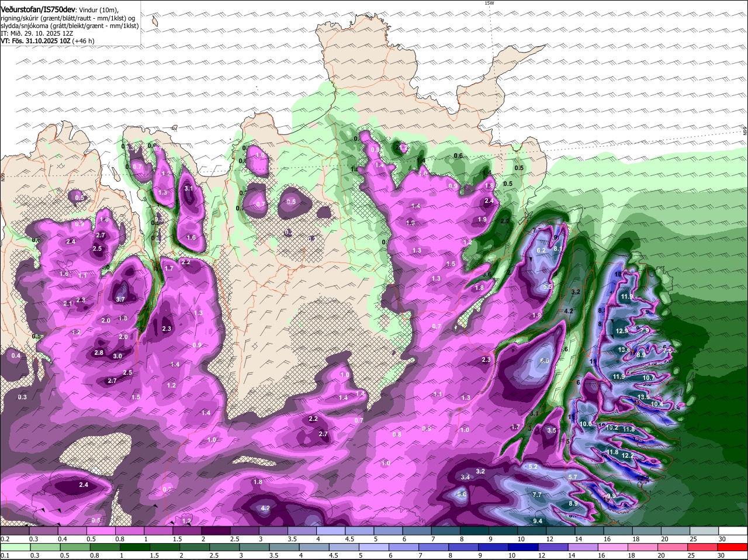Click the '8.1' precipitation value on the map
This screenshot has height=560, width=748.
coord(557,249)
